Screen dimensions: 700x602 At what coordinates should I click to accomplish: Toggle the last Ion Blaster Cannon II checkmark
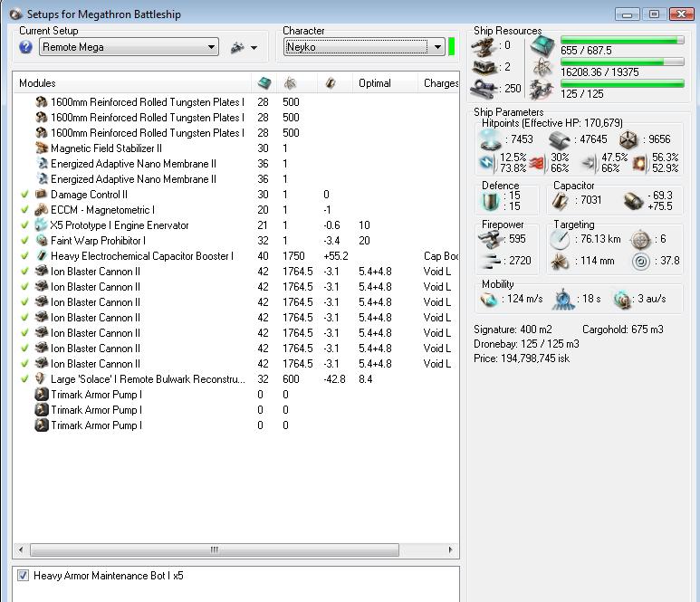(25, 364)
